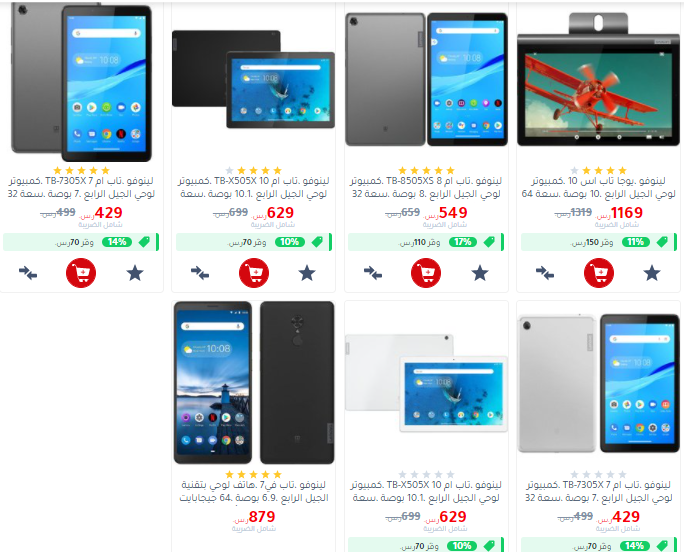The image size is (684, 552).
Task: View the white TB-X505X tablet image
Action: pos(426,383)
